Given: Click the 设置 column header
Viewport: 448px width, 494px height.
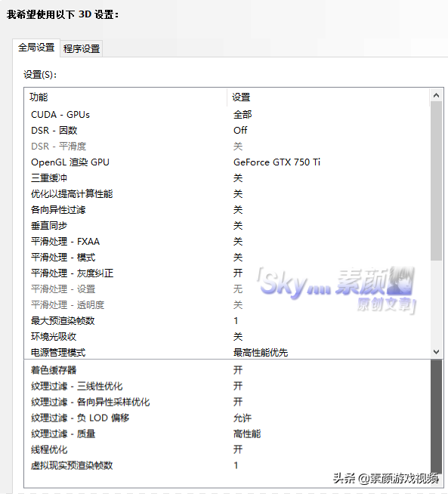Looking at the screenshot, I should click(329, 97).
